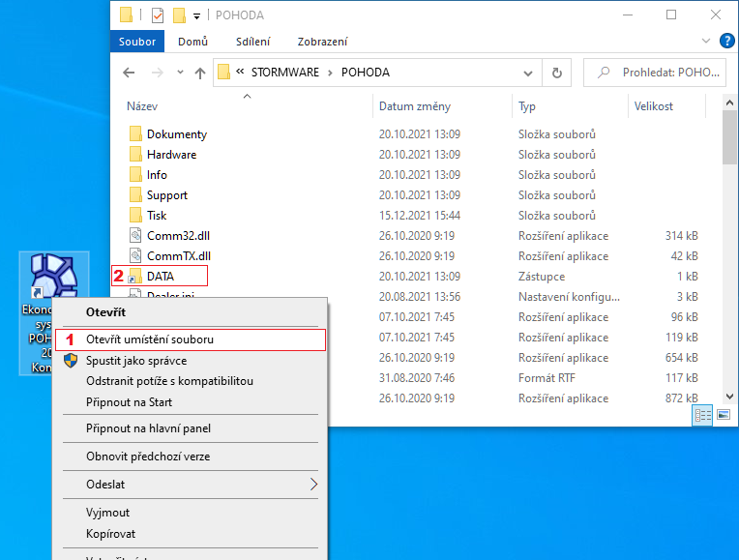Refresh the POHODA folder view
Screen dimensions: 739x560
pos(556,73)
